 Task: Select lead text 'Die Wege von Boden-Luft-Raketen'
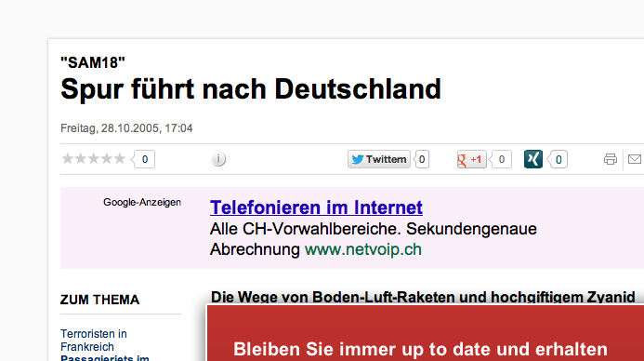tap(333, 298)
